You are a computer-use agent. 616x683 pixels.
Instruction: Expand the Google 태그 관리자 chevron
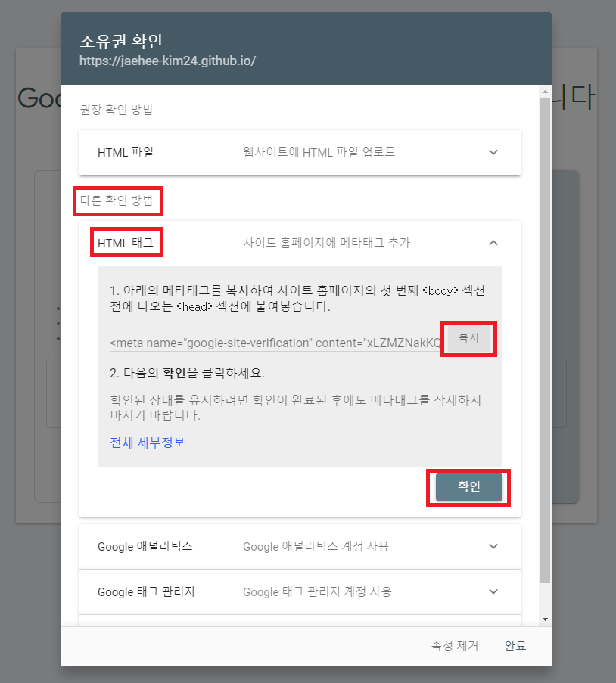(493, 591)
